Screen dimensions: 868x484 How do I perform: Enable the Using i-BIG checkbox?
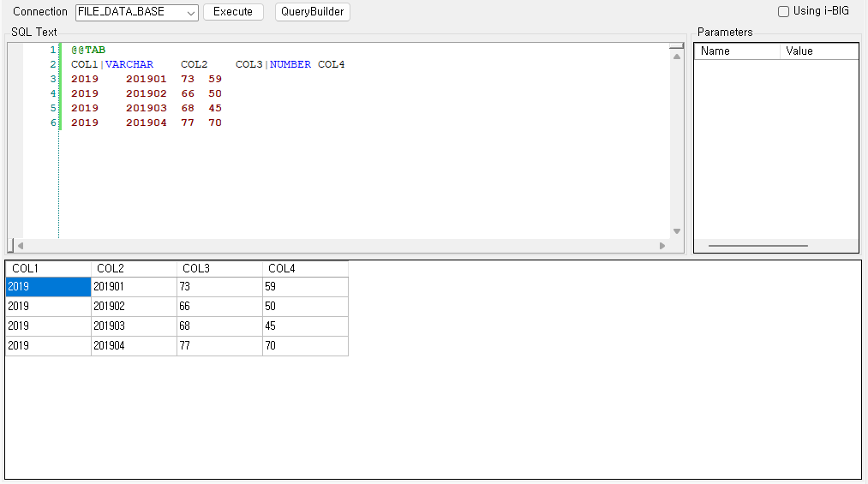click(x=783, y=12)
